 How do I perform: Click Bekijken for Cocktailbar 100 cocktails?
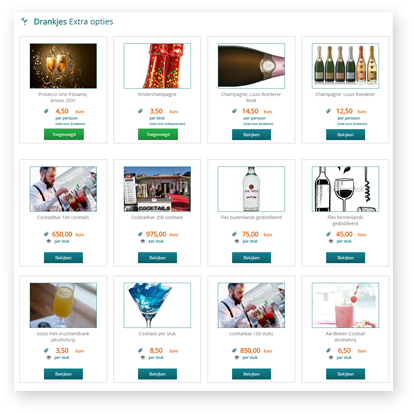click(x=63, y=258)
